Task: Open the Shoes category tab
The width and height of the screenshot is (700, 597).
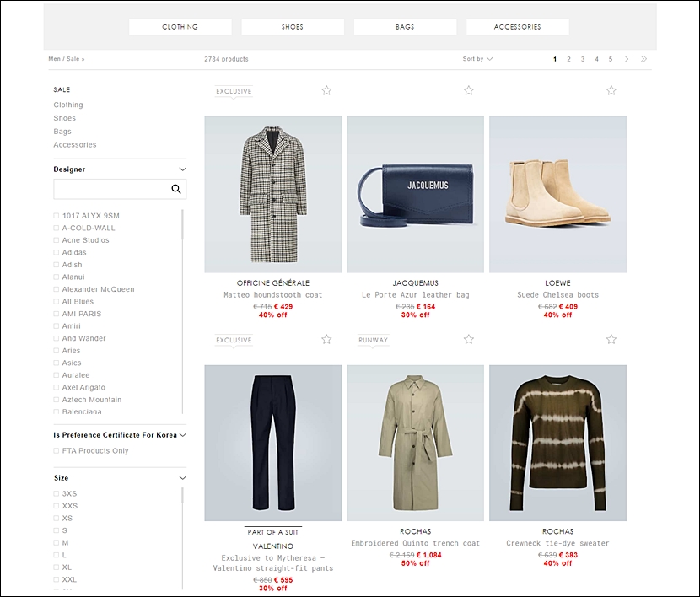Action: [x=293, y=27]
